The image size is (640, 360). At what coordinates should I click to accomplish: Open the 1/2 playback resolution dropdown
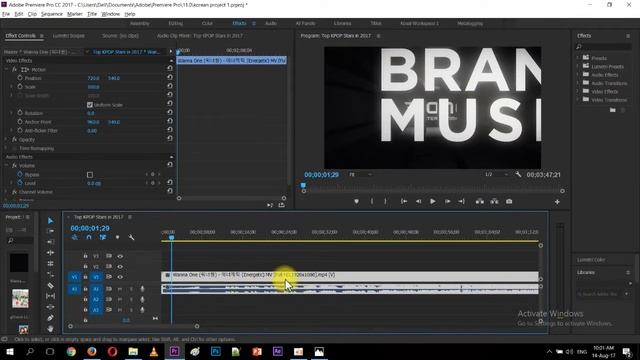point(496,175)
